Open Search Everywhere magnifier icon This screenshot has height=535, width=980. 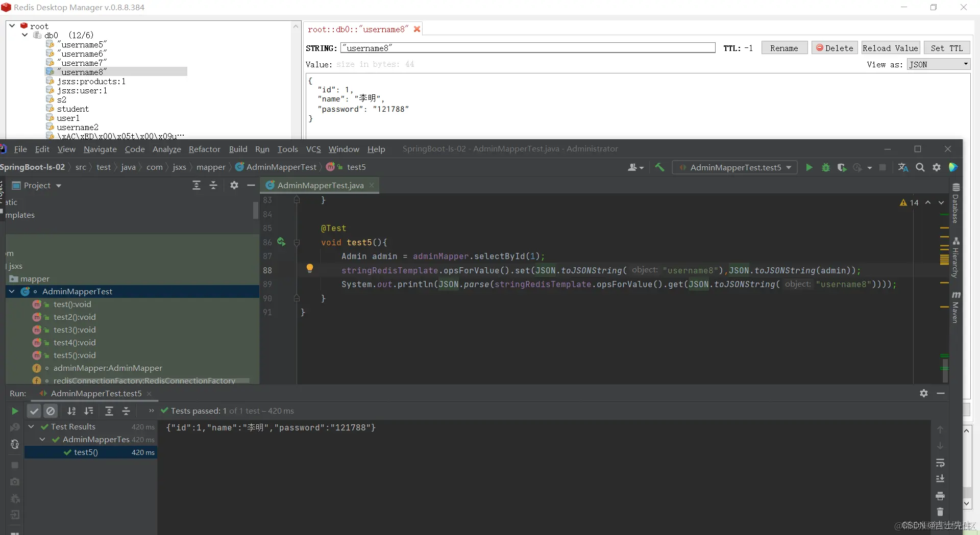click(x=920, y=167)
